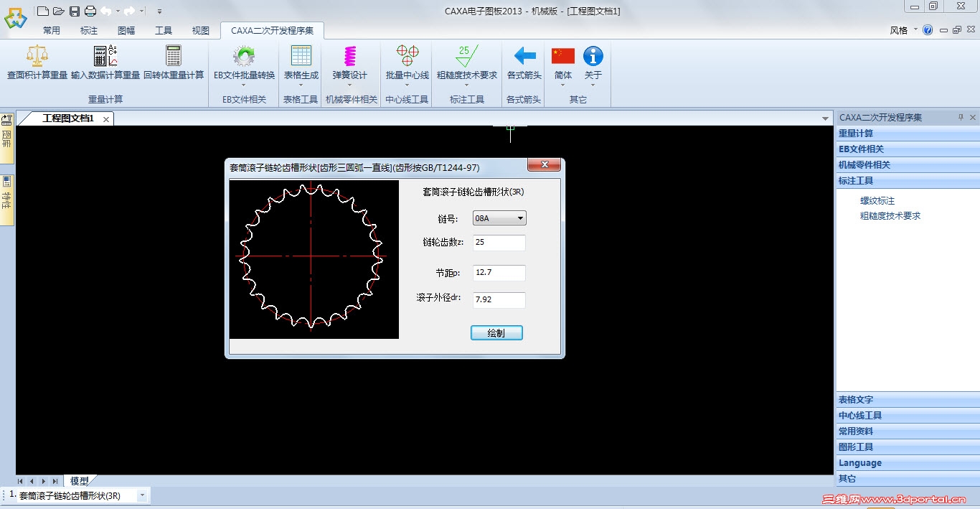Expand the 粗糙度技术要求 ribbon dropdown
The width and height of the screenshot is (980, 509).
click(467, 85)
